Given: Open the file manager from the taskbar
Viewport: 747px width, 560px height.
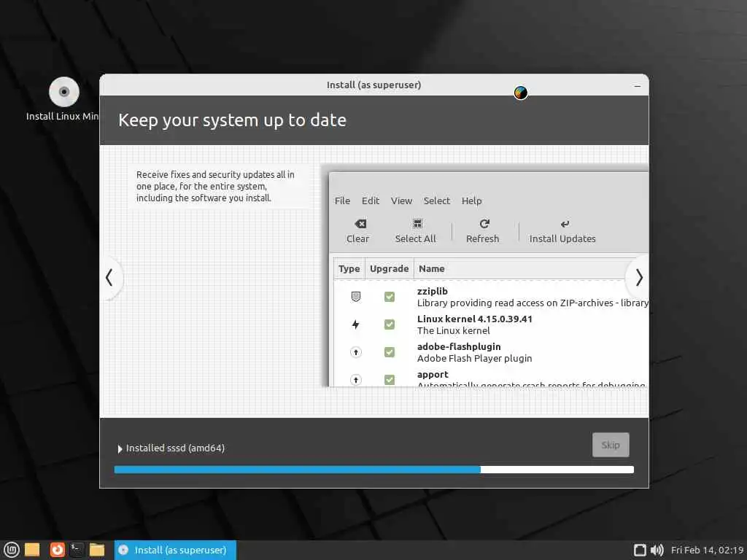Looking at the screenshot, I should coord(97,550).
